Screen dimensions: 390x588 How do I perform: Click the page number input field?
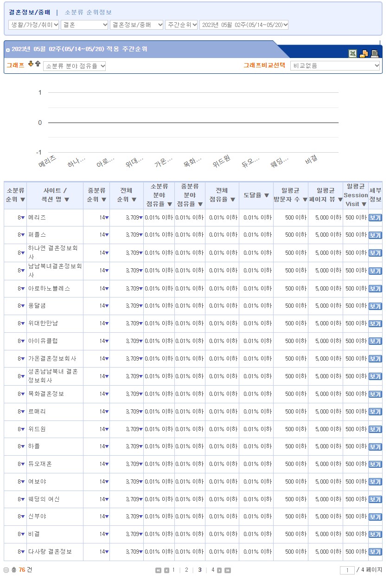[347, 570]
